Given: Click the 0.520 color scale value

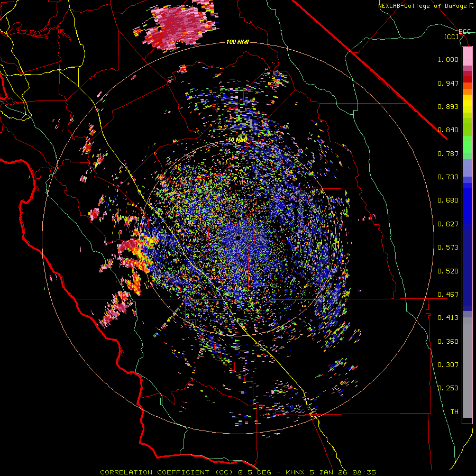Looking at the screenshot, I should (x=448, y=271).
